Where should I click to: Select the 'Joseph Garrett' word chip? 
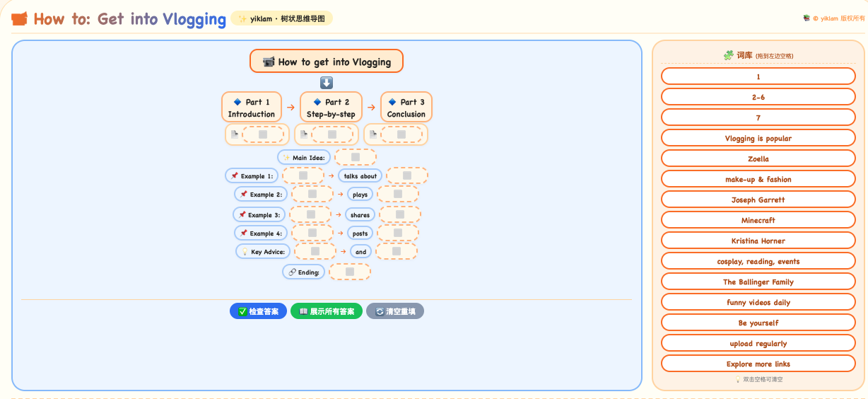click(758, 199)
